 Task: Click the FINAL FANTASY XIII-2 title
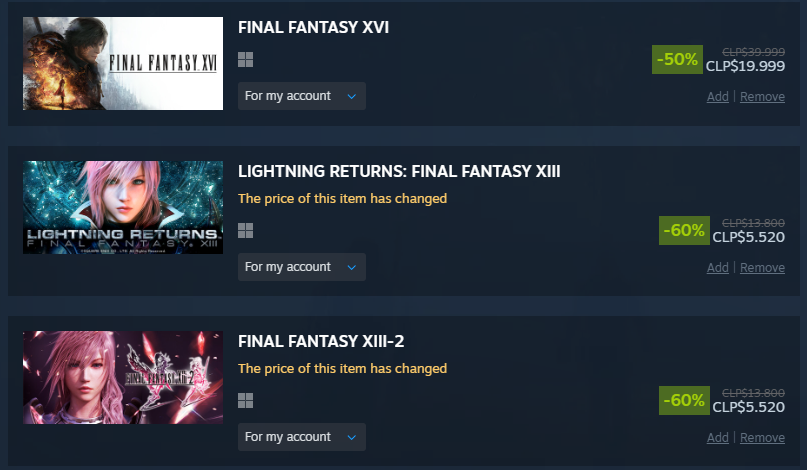point(321,341)
